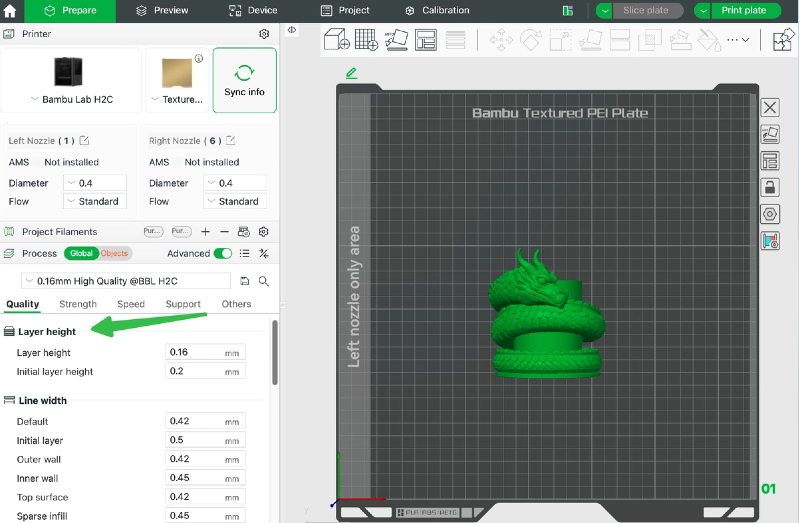Collapse the left sidebar panel icon

pyautogui.click(x=292, y=30)
